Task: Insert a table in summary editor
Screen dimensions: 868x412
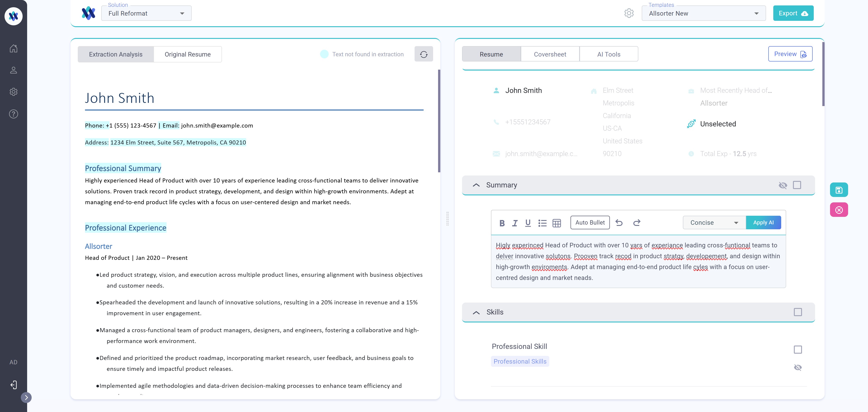Action: click(x=557, y=223)
